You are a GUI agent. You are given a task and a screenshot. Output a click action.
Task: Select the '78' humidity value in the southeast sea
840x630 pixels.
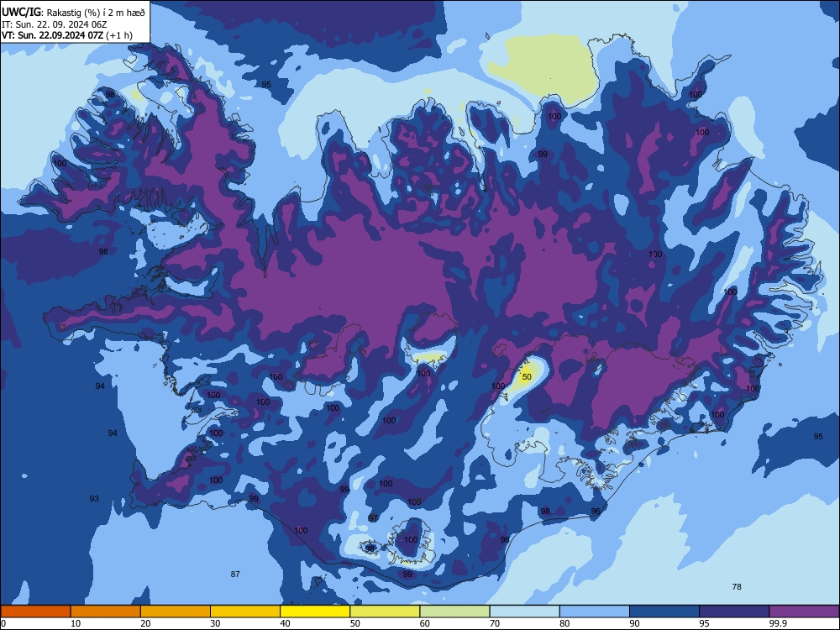tap(737, 586)
